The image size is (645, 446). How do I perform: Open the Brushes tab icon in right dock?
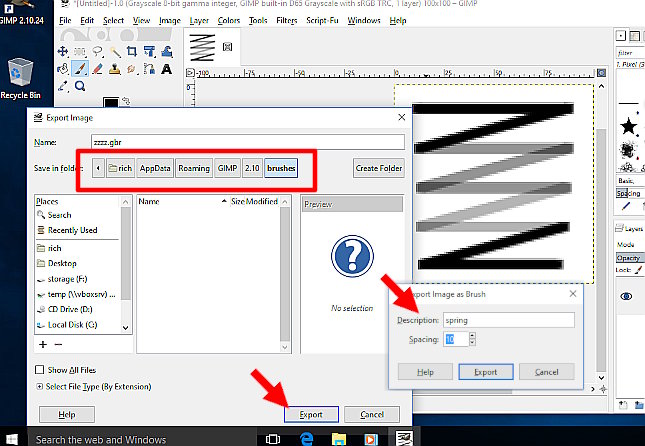coord(621,36)
